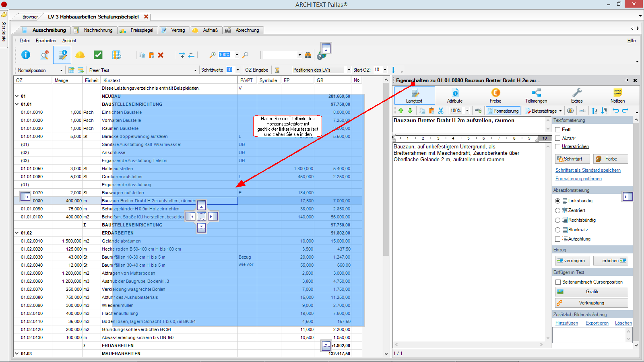Click the zoom in magnifier icon

tap(213, 55)
